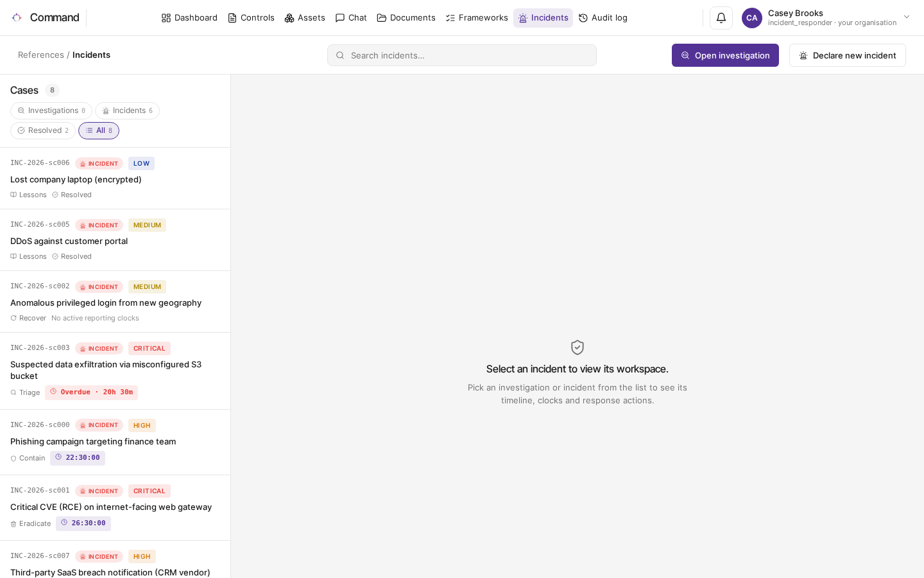Click Declare new incident button

(848, 55)
